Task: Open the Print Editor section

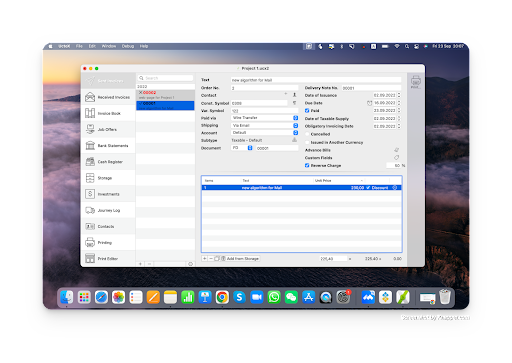Action: click(x=108, y=259)
